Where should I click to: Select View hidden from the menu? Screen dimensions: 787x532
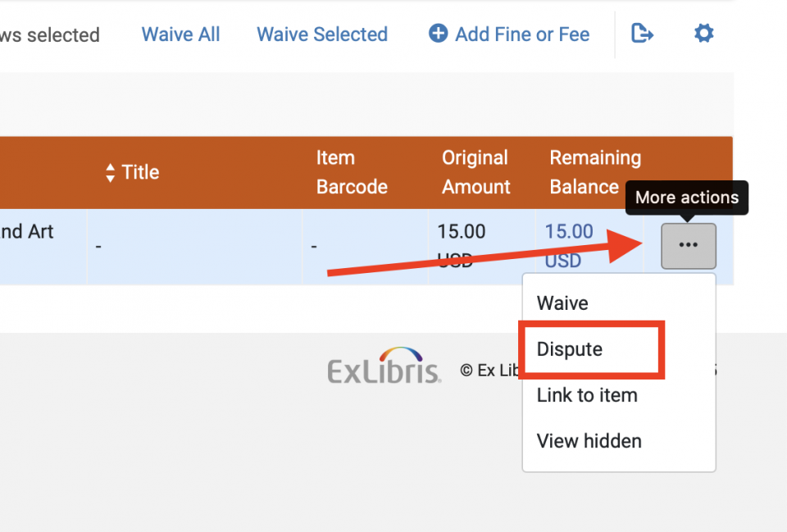tap(589, 441)
